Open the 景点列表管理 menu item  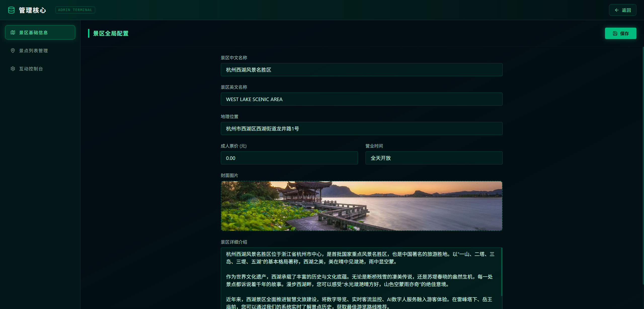(x=40, y=51)
